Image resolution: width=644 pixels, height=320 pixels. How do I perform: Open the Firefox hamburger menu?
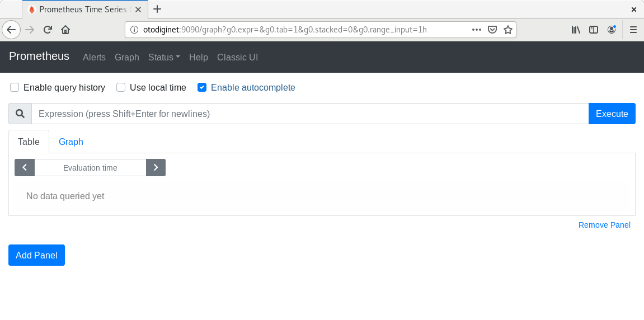tap(633, 30)
